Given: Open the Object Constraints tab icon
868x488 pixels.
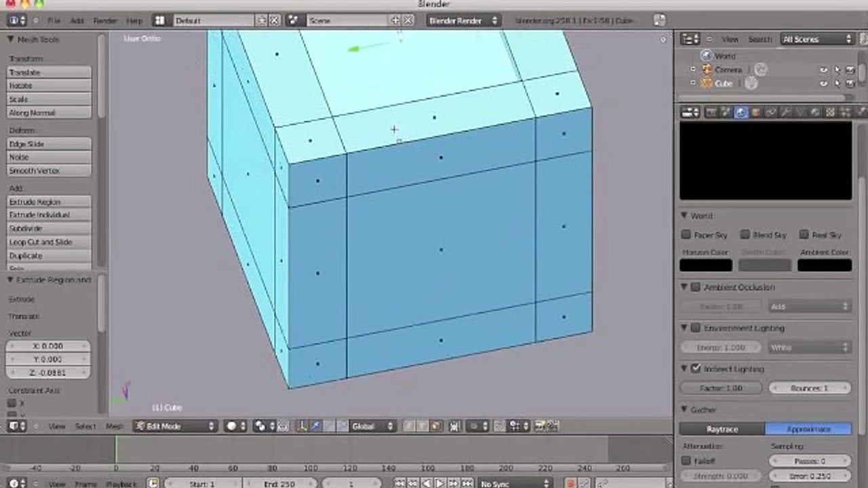Looking at the screenshot, I should pyautogui.click(x=771, y=113).
